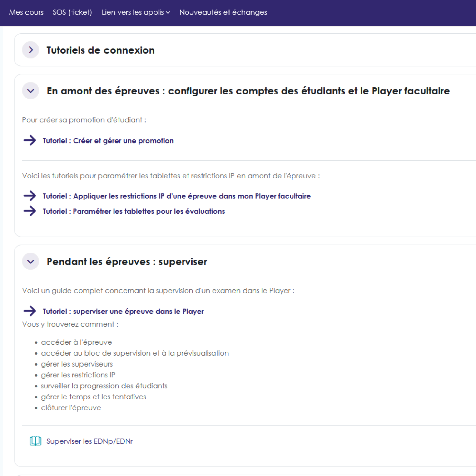Open tutorial Paramétrer les tablettes pour évaluations

(x=134, y=211)
